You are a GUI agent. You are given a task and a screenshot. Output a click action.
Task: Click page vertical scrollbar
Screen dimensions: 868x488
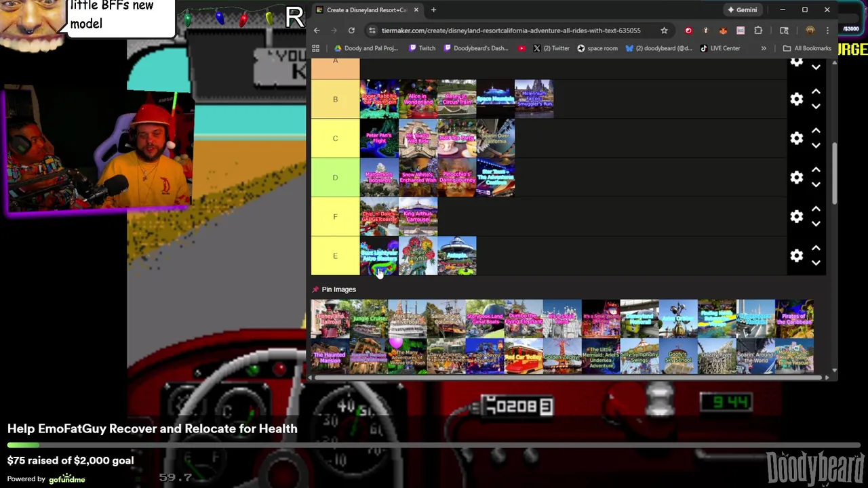[834, 173]
